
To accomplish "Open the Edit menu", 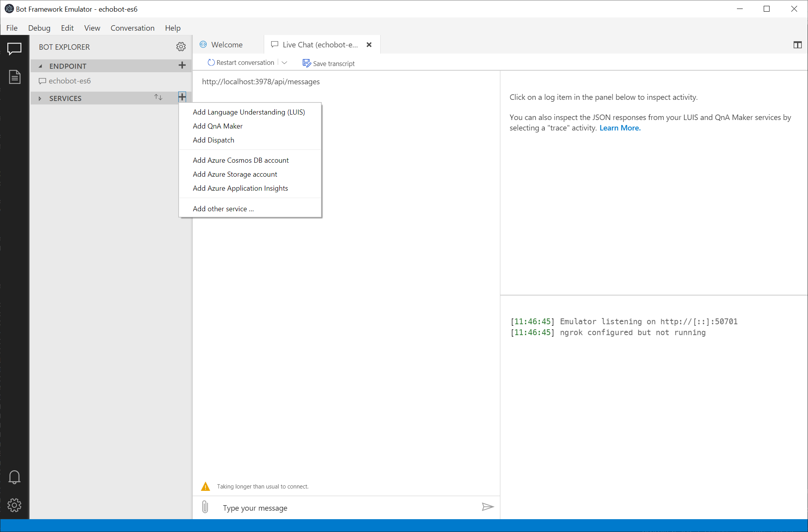I will (67, 28).
